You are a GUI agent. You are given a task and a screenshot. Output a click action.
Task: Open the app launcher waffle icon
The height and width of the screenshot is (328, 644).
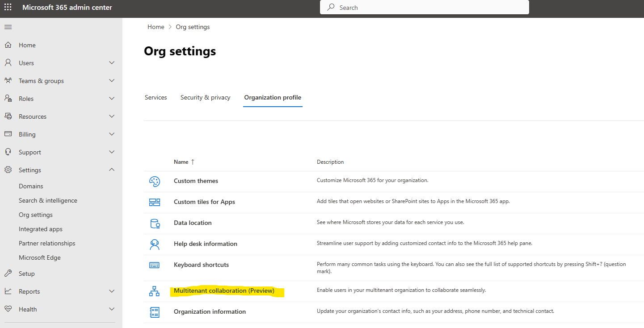click(8, 8)
